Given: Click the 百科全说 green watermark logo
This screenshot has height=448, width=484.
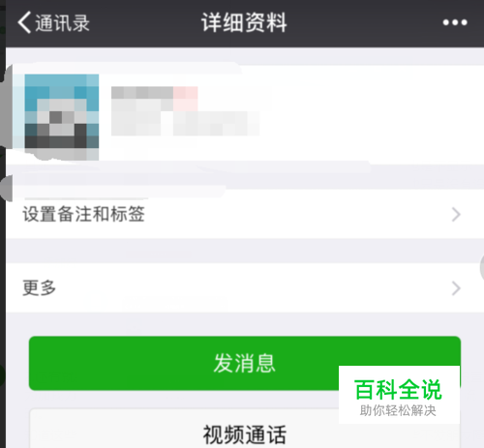Looking at the screenshot, I should tap(398, 390).
